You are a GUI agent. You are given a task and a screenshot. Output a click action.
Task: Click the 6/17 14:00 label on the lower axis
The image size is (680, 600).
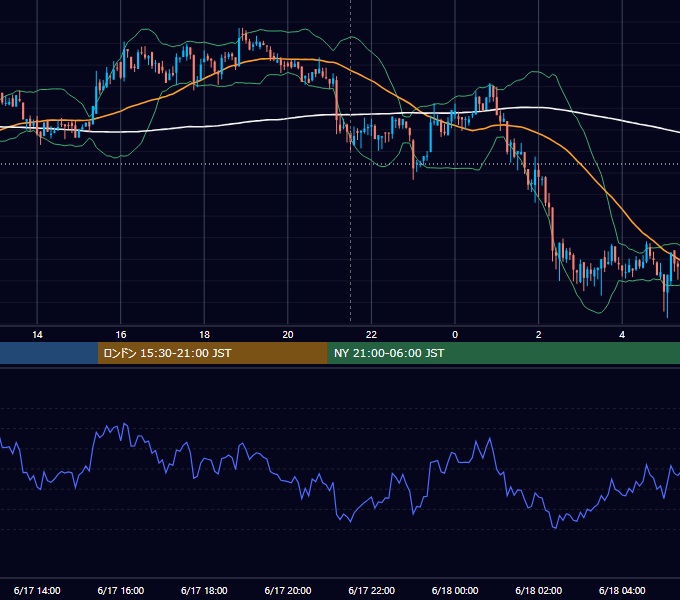[x=37, y=590]
